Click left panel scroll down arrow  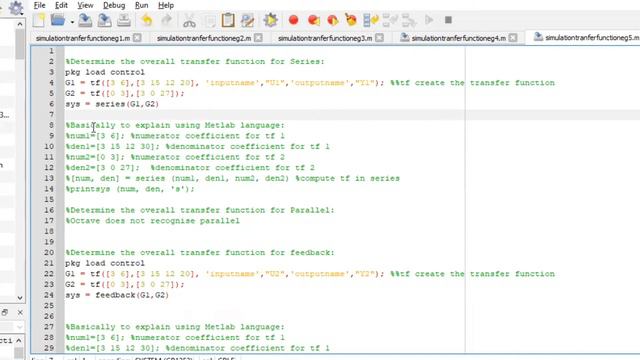20,298
